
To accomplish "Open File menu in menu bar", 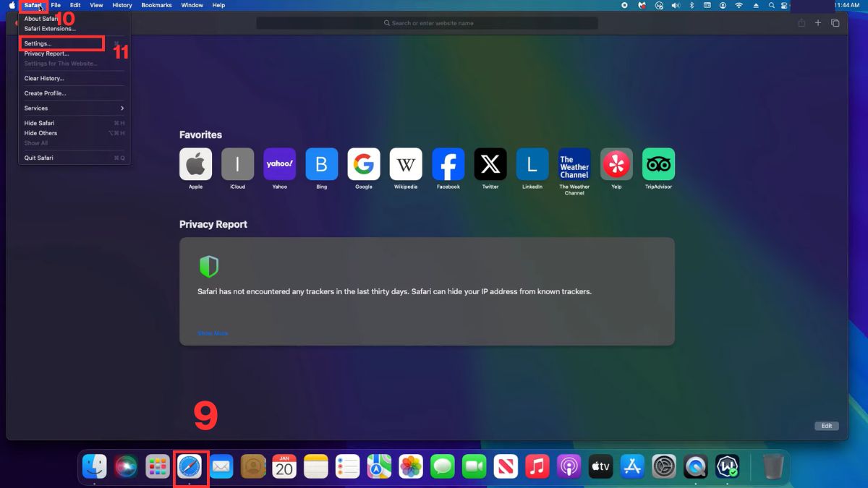I will [56, 5].
